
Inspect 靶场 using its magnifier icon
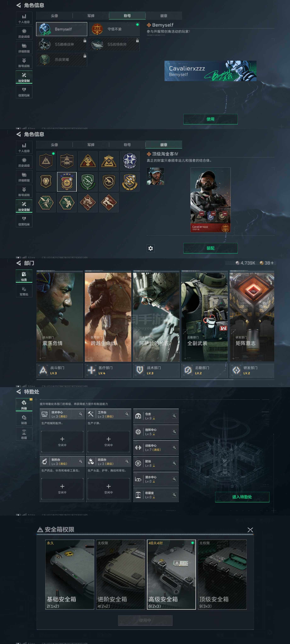(174, 463)
